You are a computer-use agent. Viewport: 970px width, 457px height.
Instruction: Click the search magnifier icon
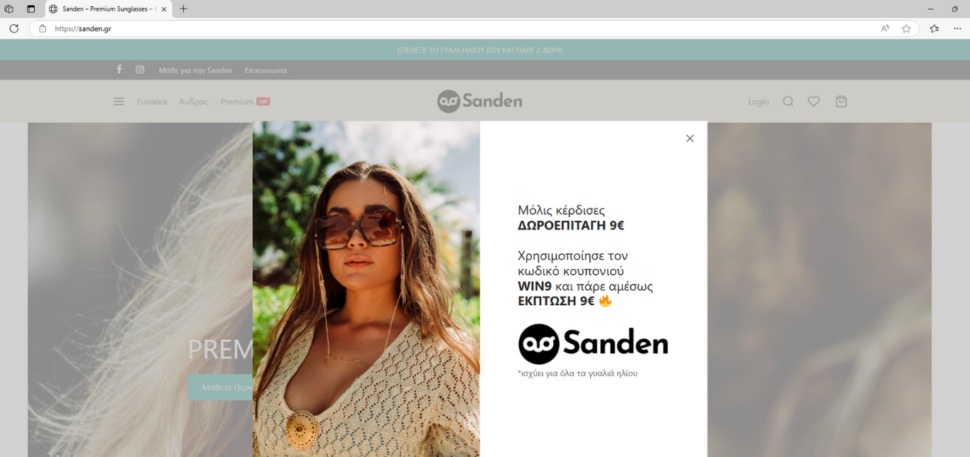click(788, 101)
